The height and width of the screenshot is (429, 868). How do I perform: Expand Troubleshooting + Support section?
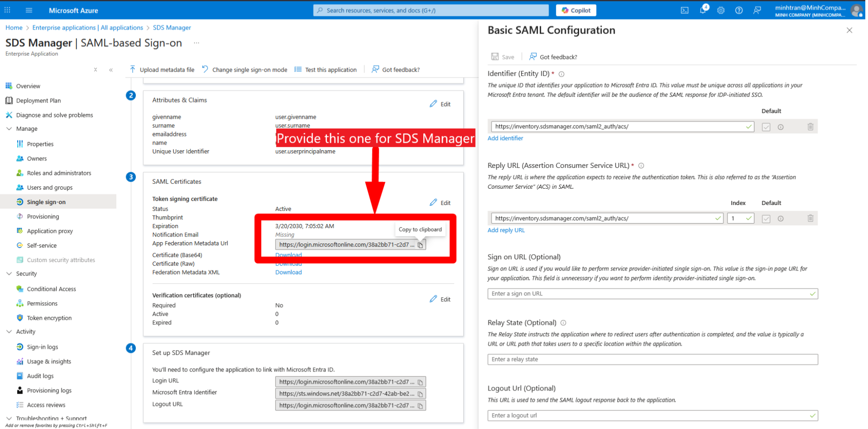click(x=9, y=418)
